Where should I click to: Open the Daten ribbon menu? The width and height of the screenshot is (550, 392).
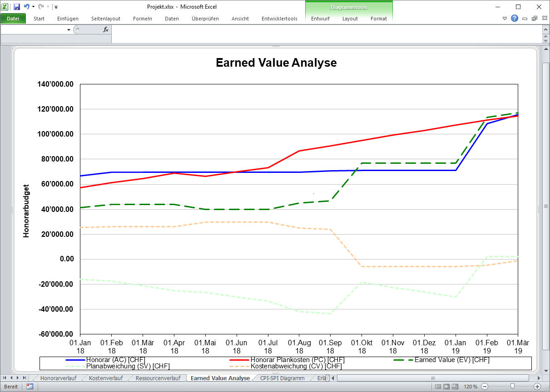(172, 19)
